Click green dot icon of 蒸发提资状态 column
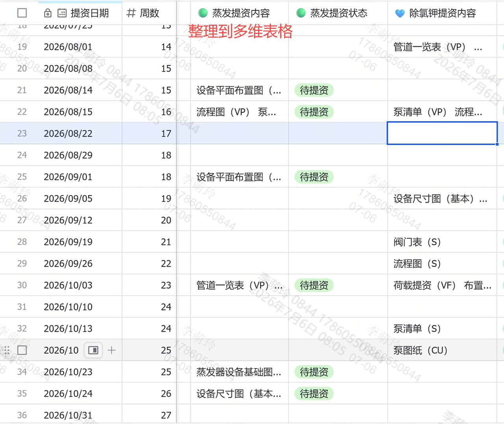 click(x=301, y=13)
